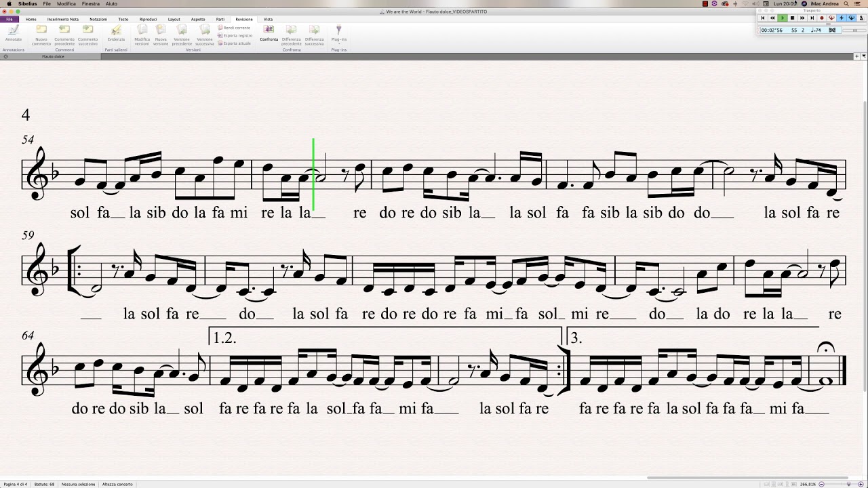Skip to end in Trasporto panel
Image resolution: width=868 pixels, height=488 pixels.
[x=812, y=18]
